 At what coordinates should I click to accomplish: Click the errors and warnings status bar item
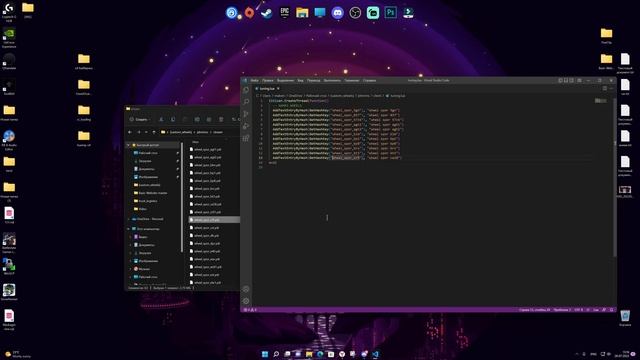(x=251, y=310)
